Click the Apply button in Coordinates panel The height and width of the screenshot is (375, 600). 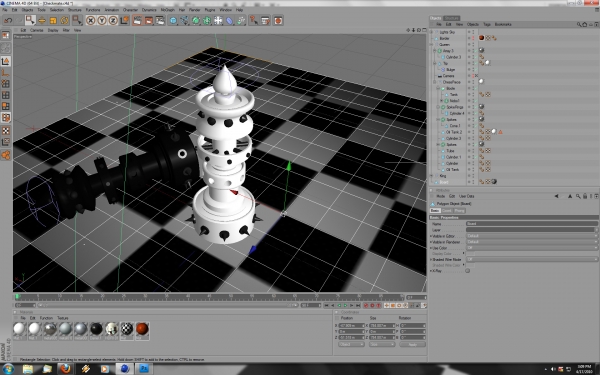click(x=412, y=344)
